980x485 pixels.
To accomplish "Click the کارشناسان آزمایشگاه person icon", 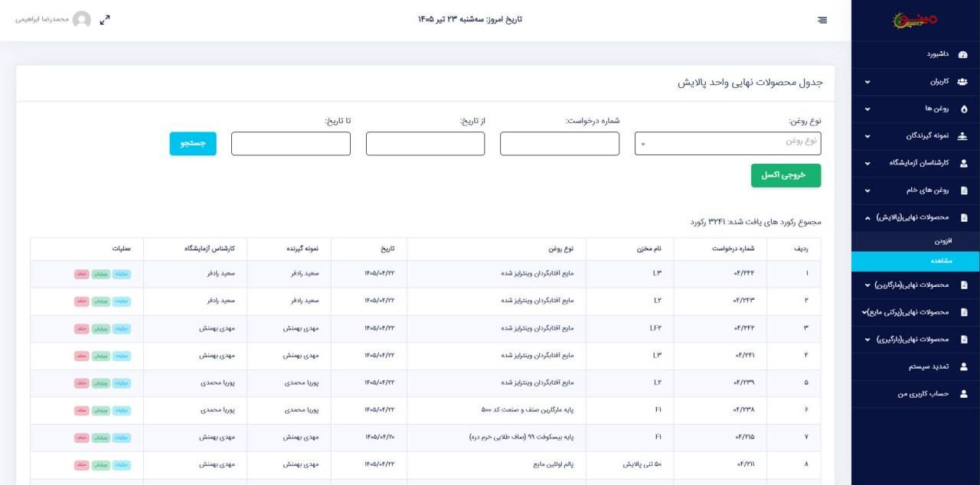I will 963,163.
